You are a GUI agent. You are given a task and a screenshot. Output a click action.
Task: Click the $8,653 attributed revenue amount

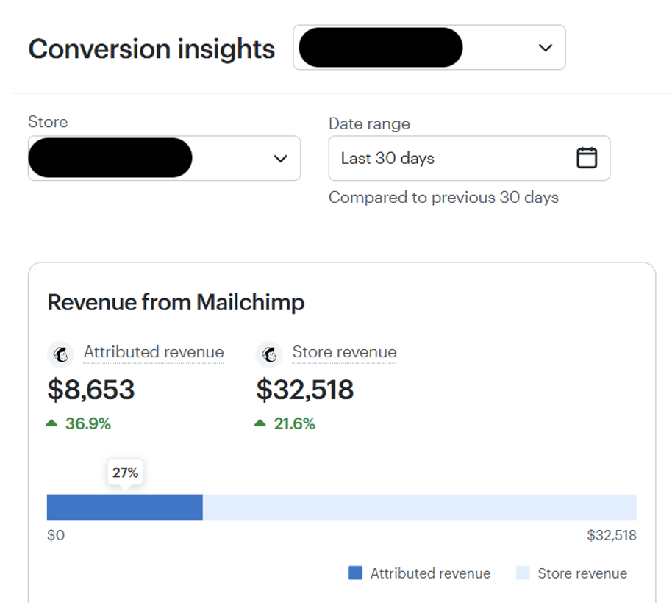click(91, 390)
